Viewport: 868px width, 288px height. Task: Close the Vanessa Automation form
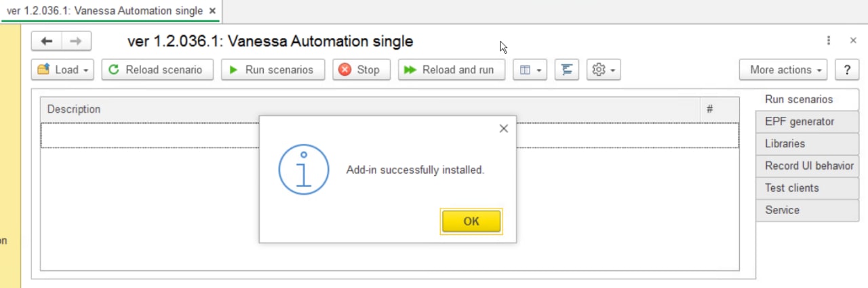click(x=853, y=41)
